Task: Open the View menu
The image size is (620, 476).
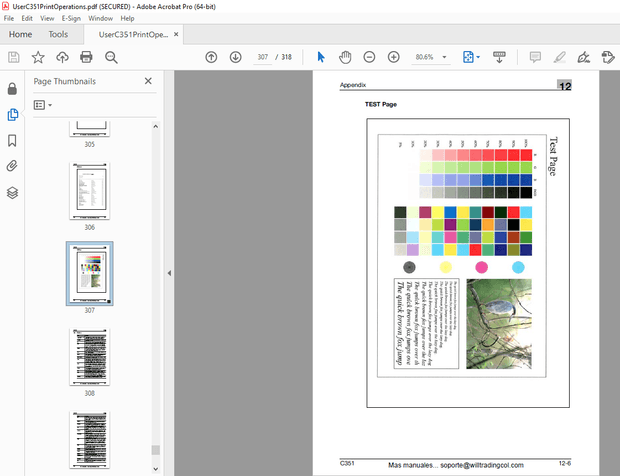Action: click(x=47, y=18)
